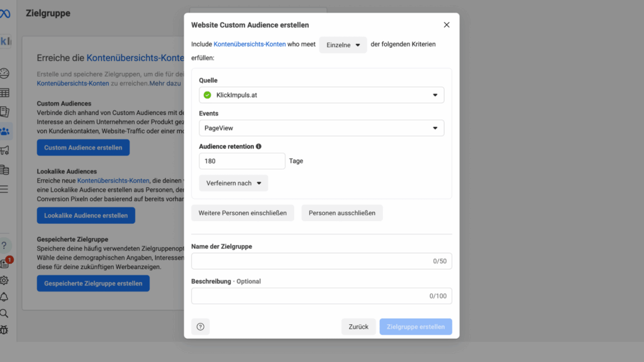Click the settings gear icon in sidebar
644x362 pixels.
(4, 280)
